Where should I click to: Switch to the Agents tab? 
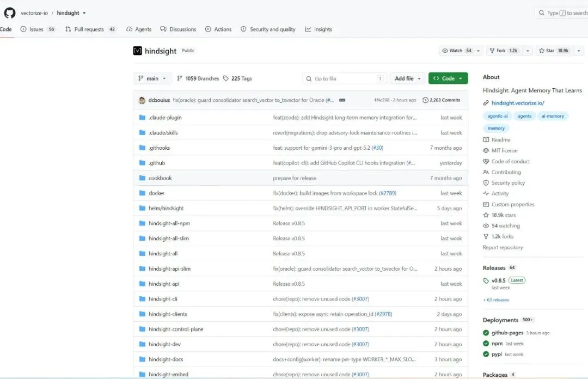(x=139, y=29)
